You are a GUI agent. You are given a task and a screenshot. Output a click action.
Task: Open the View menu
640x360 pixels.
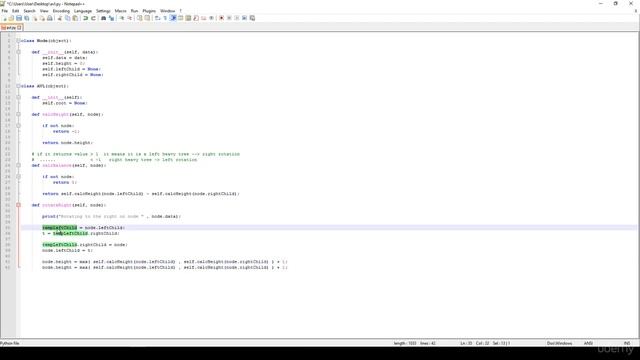(44, 11)
